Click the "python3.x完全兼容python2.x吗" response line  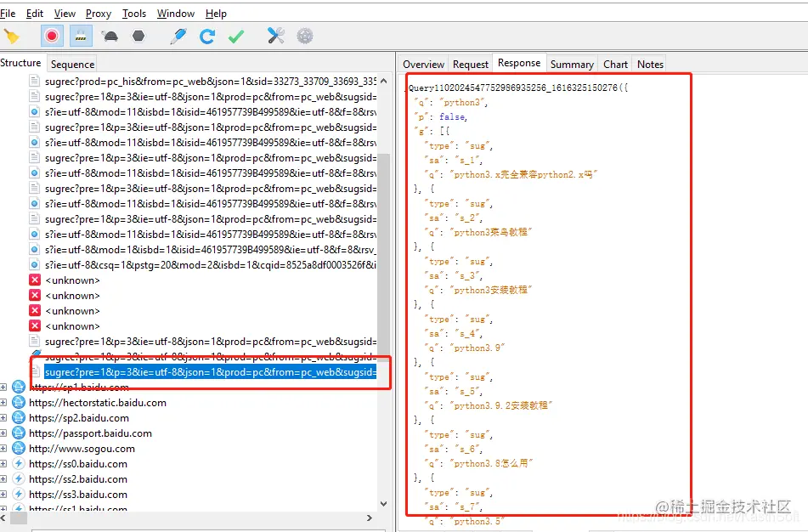pyautogui.click(x=511, y=175)
